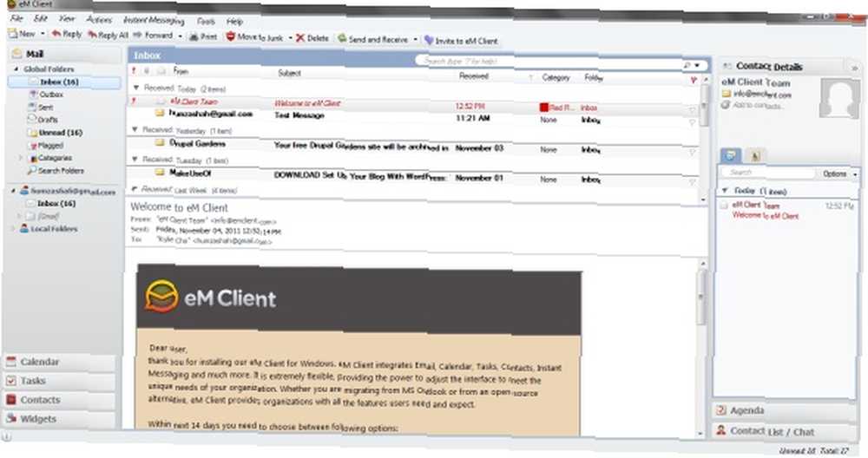Screen dimensions: 868x458
Task: Open the Actions menu
Action: pyautogui.click(x=99, y=19)
